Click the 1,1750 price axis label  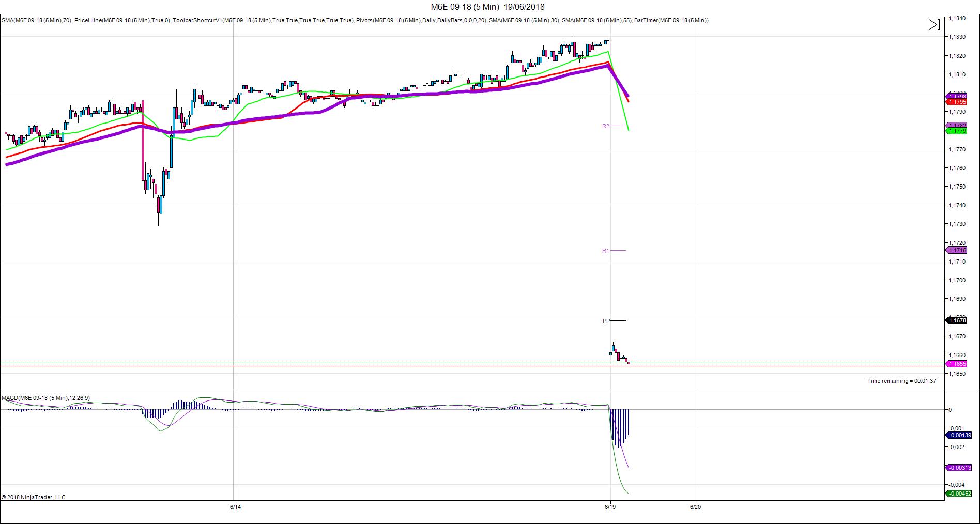pos(957,187)
